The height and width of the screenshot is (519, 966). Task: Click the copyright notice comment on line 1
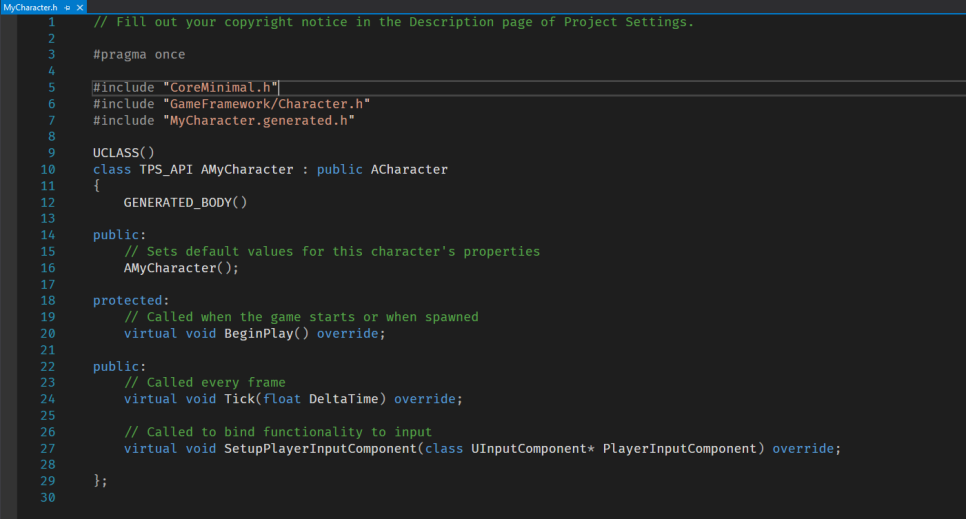393,22
